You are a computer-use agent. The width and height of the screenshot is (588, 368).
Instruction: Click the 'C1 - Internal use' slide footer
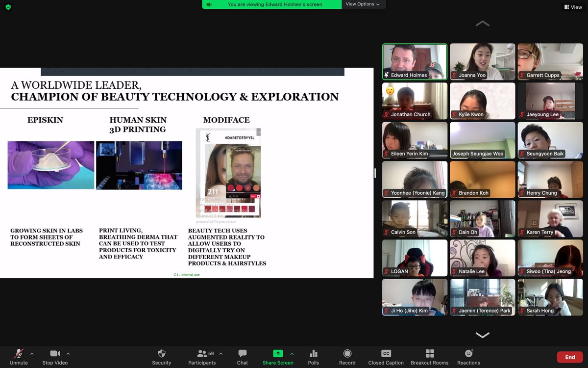coord(187,275)
